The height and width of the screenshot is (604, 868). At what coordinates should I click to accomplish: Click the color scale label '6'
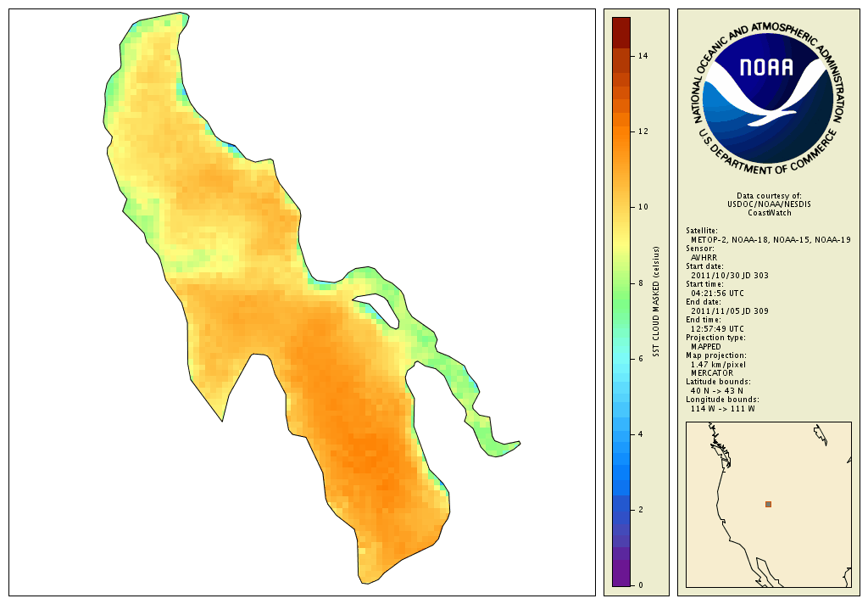(641, 359)
